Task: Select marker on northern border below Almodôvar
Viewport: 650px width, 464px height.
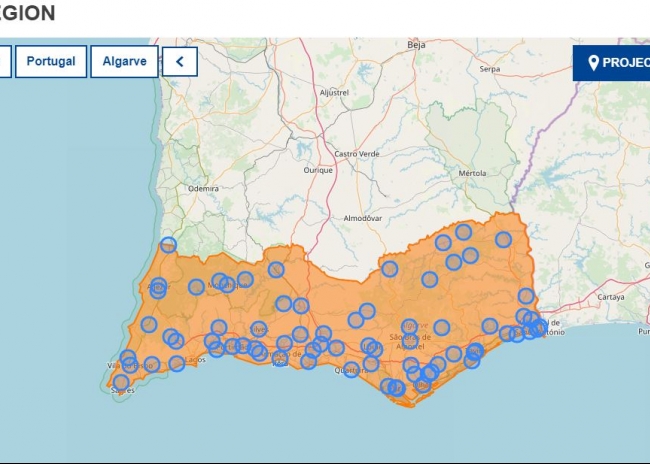Action: coord(389,269)
